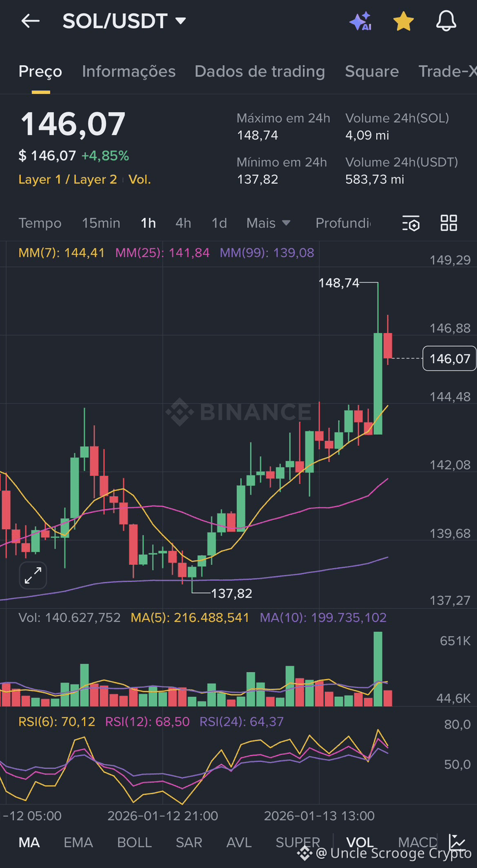Tap the RSI(6) label to adjust it
The width and height of the screenshot is (477, 868).
click(56, 721)
